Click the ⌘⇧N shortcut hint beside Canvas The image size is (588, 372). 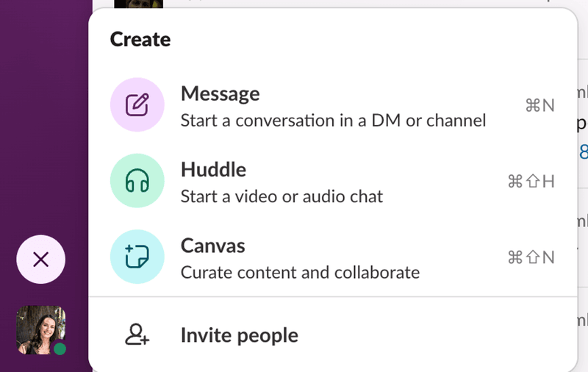531,257
